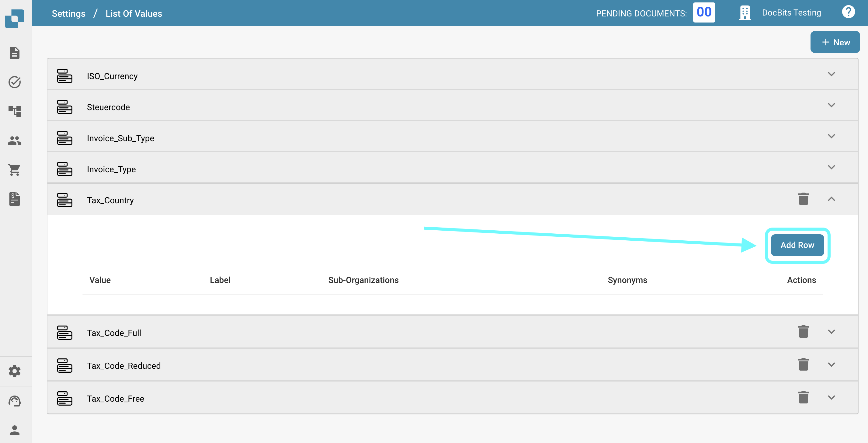Viewport: 868px width, 443px height.
Task: Create a new list with New button
Action: click(835, 42)
